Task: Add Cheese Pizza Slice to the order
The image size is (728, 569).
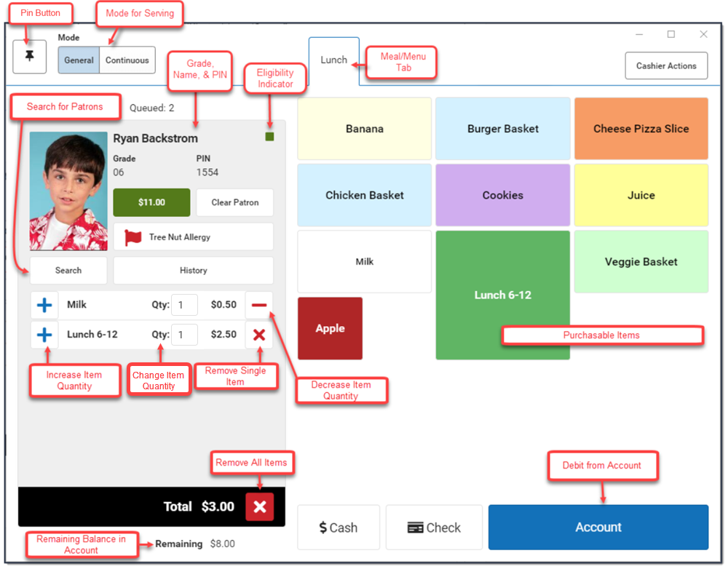Action: tap(641, 129)
